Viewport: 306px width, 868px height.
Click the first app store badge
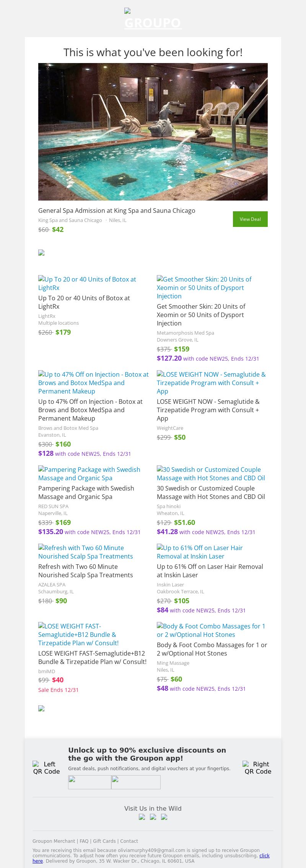point(90,782)
